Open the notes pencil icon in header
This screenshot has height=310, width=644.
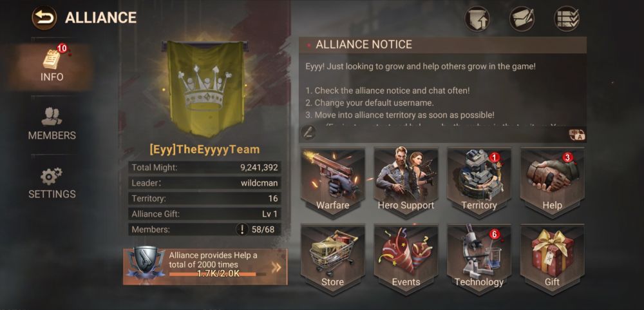[522, 19]
